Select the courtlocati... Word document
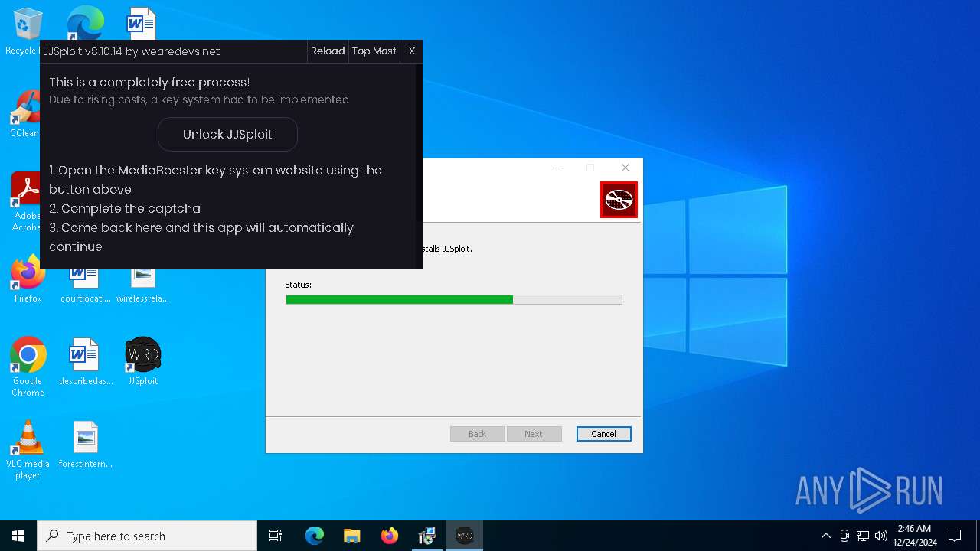Image resolution: width=980 pixels, height=551 pixels. click(85, 285)
